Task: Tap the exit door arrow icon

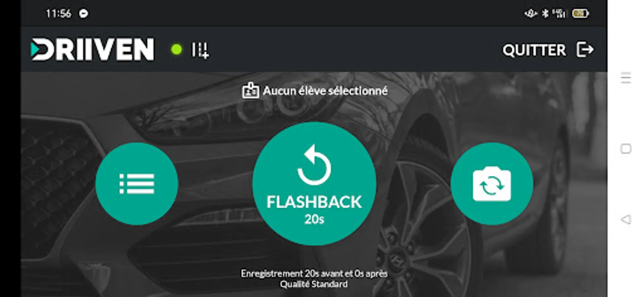Action: (x=585, y=49)
